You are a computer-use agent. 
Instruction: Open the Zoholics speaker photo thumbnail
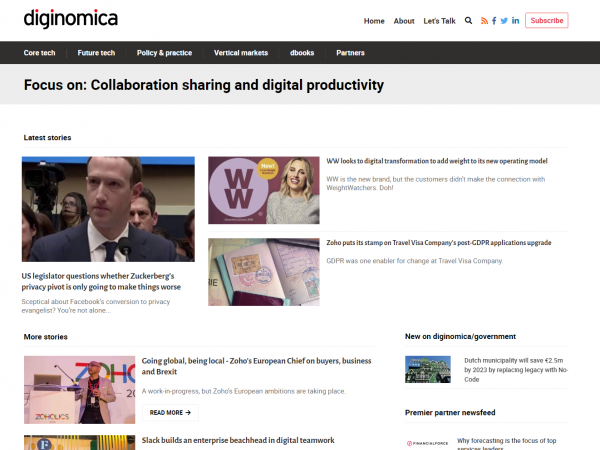[x=80, y=390]
